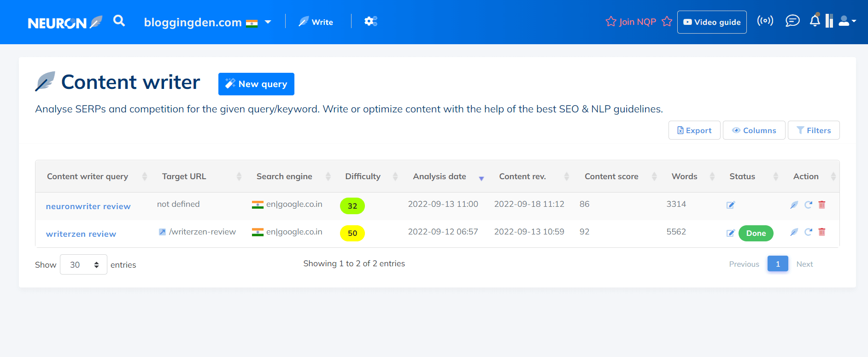Screen dimensions: 868x357
Task: Open editor feather icon for neuronwriter review
Action: pyautogui.click(x=794, y=205)
